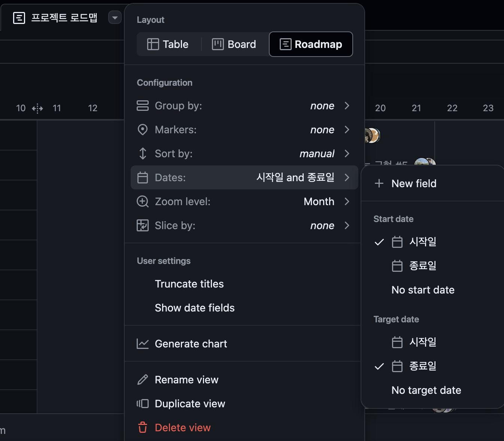
Task: Toggle Show date fields setting
Action: pyautogui.click(x=245, y=308)
